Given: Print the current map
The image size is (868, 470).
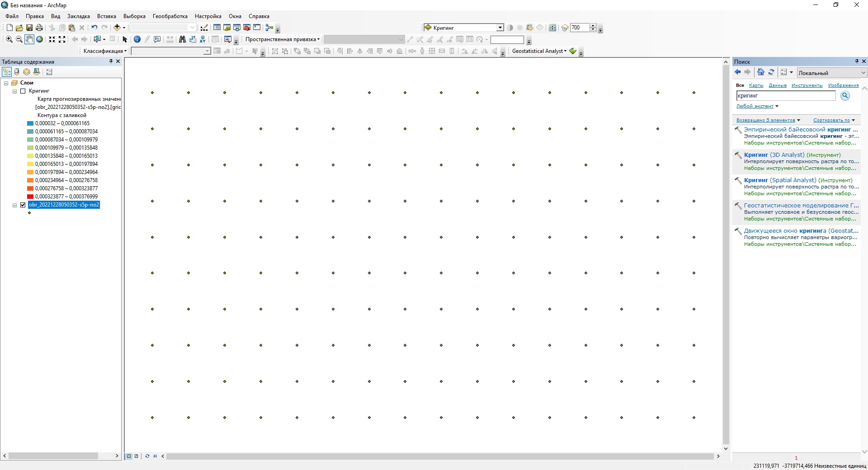Looking at the screenshot, I should coord(39,28).
